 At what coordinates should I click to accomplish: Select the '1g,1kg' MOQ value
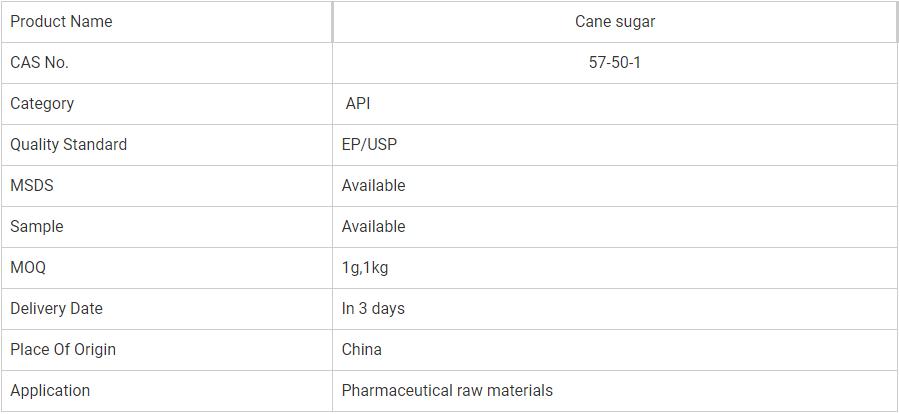click(x=365, y=267)
